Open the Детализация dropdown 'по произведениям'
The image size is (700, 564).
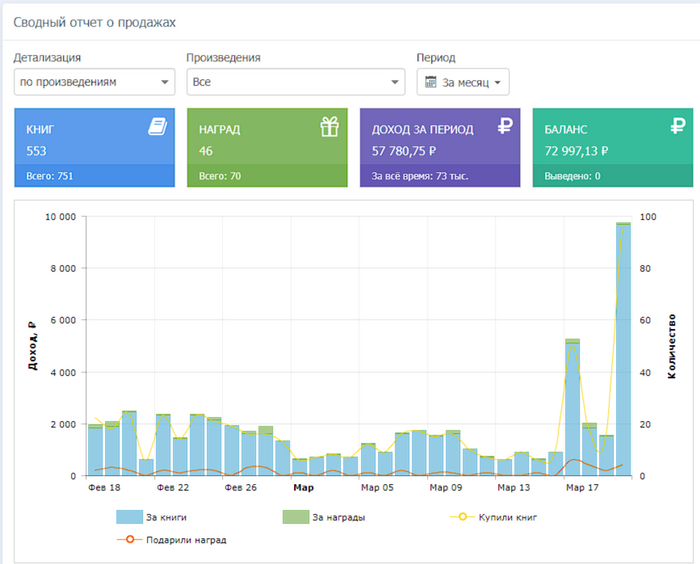point(95,82)
